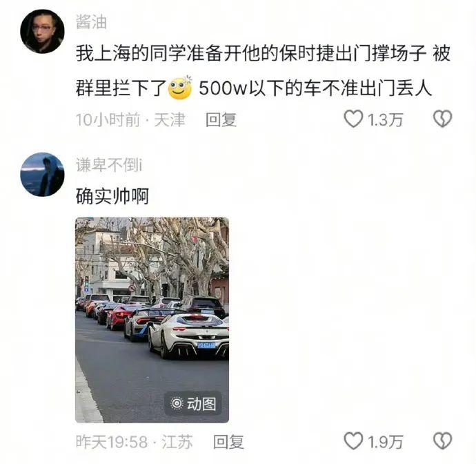
Task: Dislike 酱油's comment with the broken heart icon
Action: [x=442, y=119]
